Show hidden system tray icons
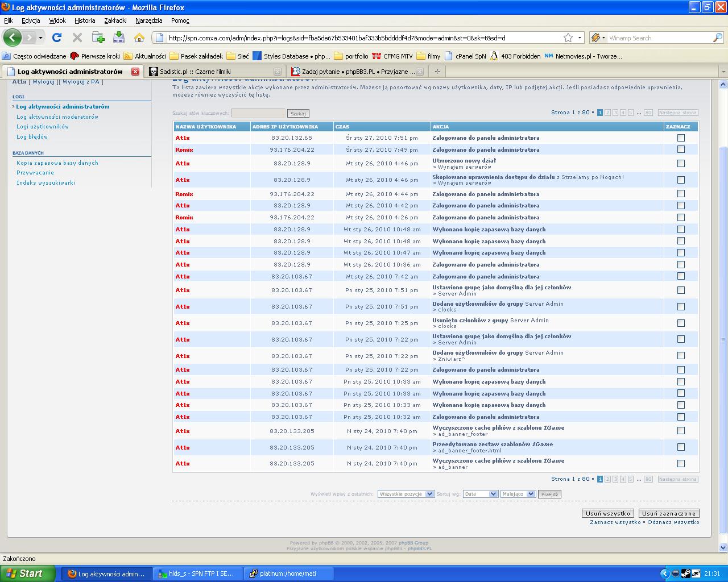 coord(664,573)
